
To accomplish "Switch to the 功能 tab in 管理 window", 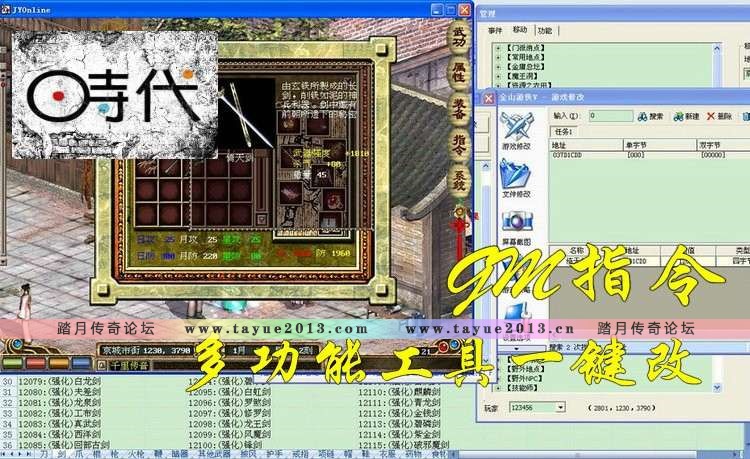I will pos(545,31).
